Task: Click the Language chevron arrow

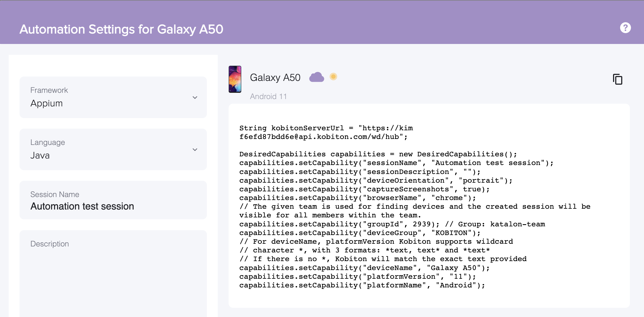Action: pyautogui.click(x=195, y=150)
